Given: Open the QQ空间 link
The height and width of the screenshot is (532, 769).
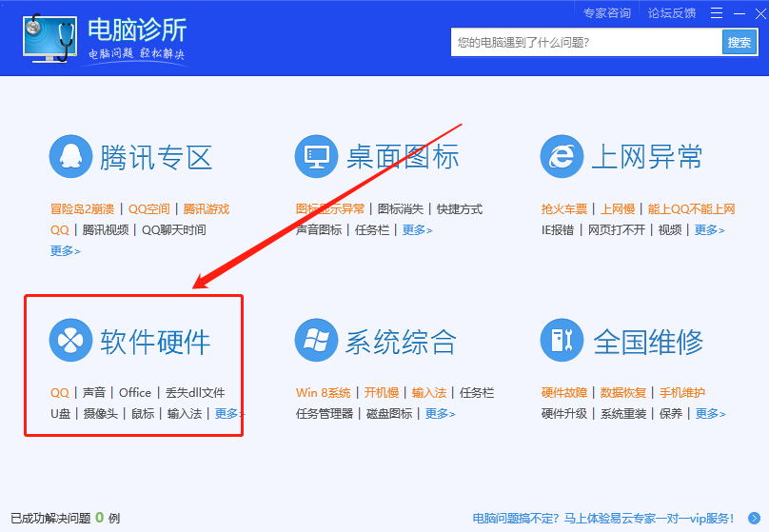Looking at the screenshot, I should (149, 208).
